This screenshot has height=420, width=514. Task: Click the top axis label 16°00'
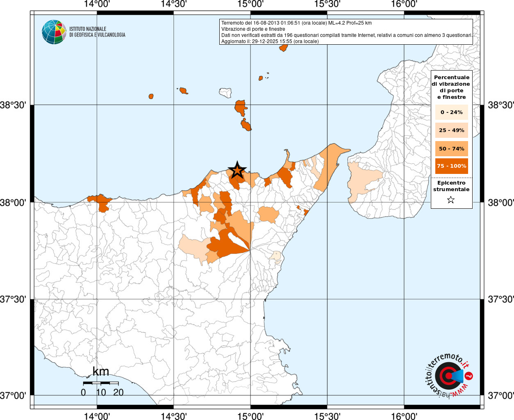point(404,4)
